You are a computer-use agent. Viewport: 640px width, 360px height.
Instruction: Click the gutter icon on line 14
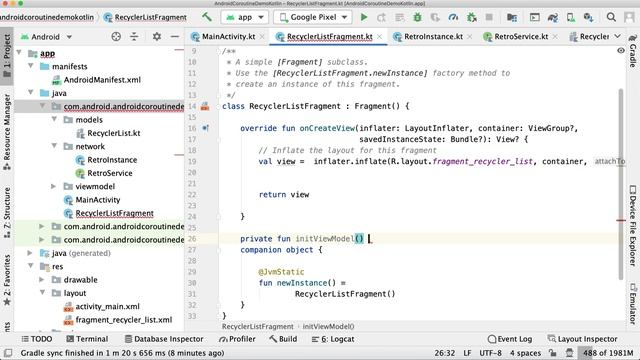pyautogui.click(x=205, y=107)
